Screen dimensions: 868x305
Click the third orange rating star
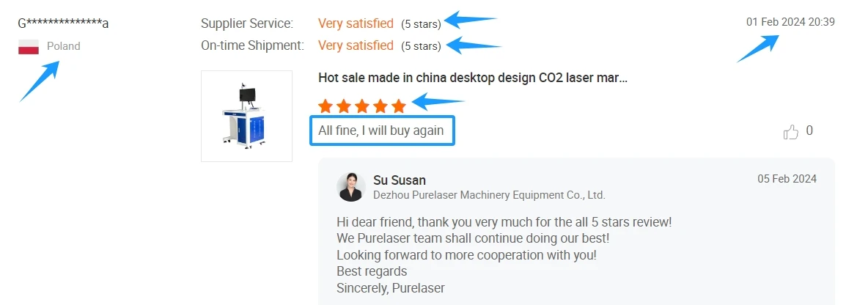pyautogui.click(x=362, y=106)
